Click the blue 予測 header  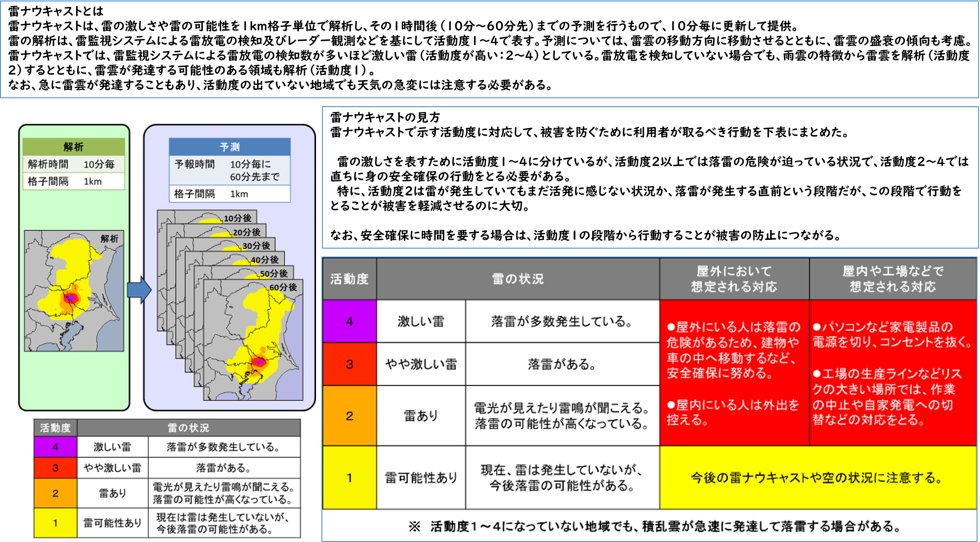click(230, 147)
